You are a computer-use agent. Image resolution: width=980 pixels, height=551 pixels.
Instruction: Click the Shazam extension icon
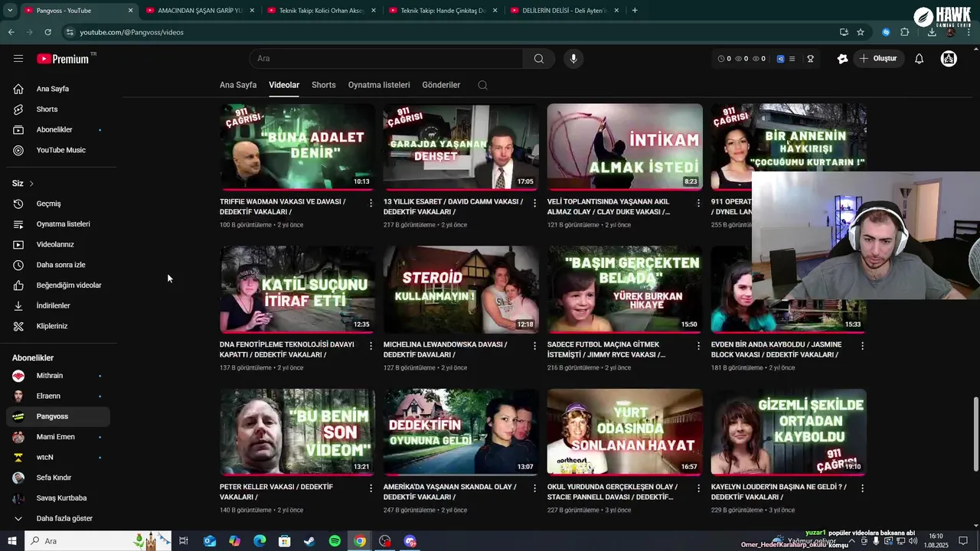[x=886, y=32]
